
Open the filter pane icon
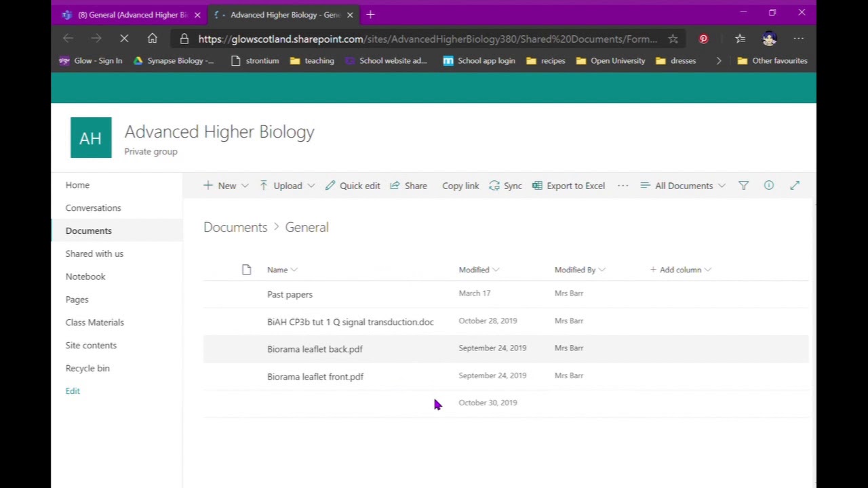click(x=743, y=185)
